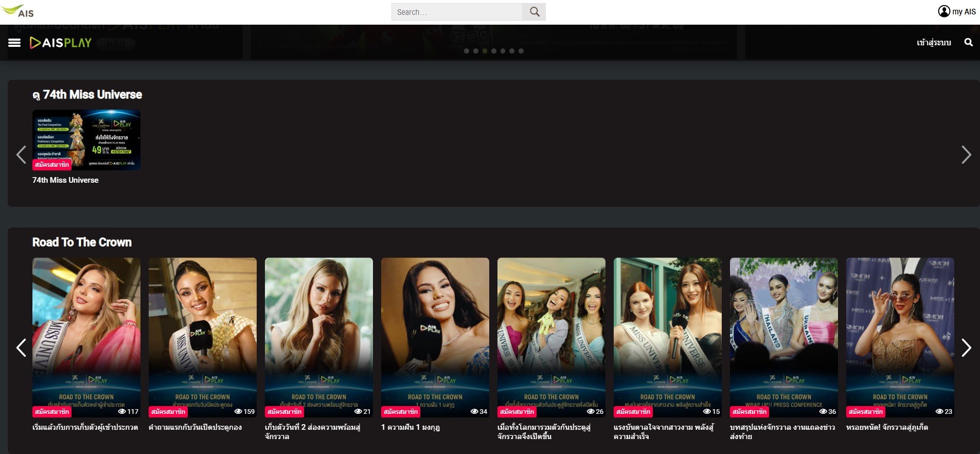Select the seventh banner carousel dot
This screenshot has height=454, width=980.
pos(521,51)
